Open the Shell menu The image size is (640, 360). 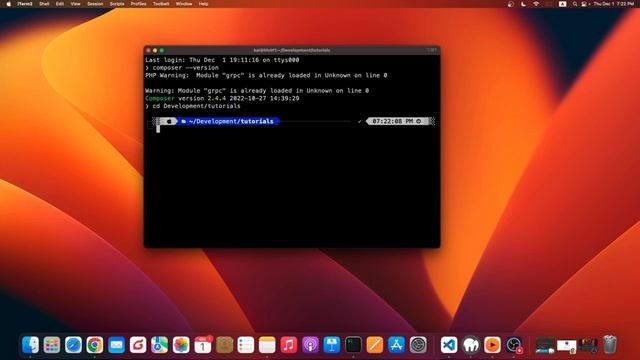(44, 4)
